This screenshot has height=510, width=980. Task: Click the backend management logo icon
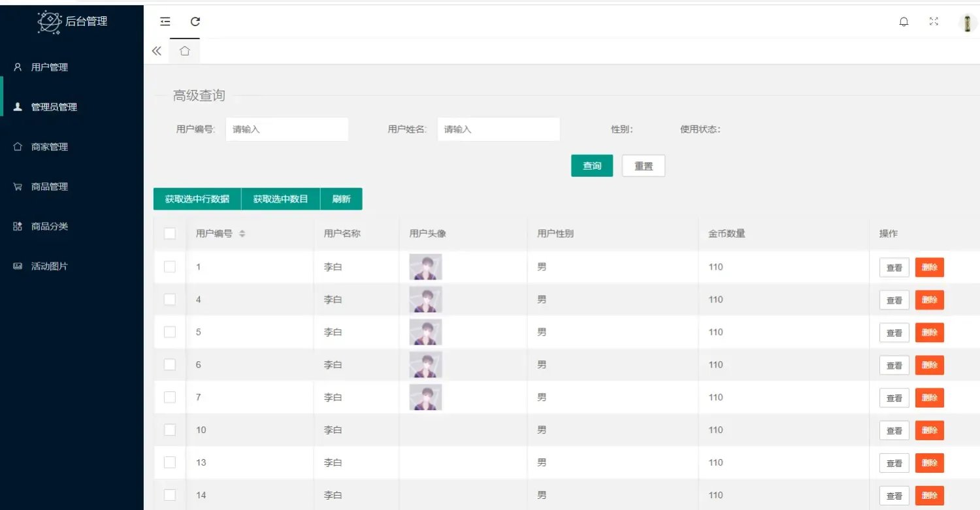[50, 22]
